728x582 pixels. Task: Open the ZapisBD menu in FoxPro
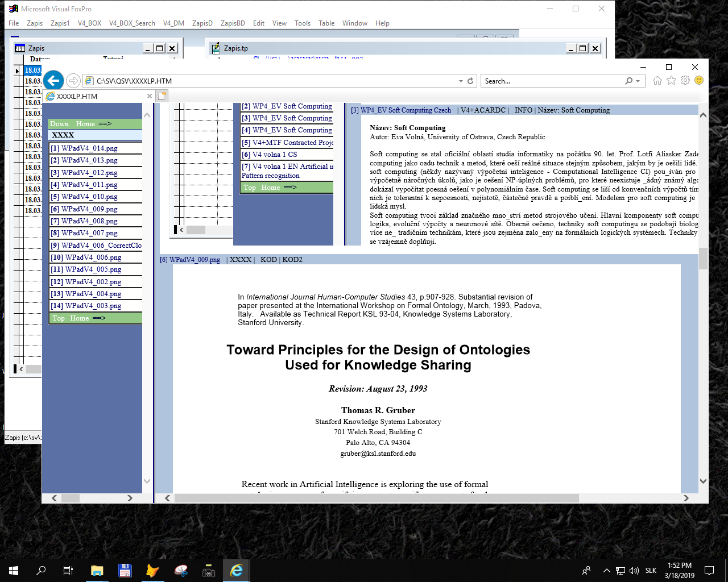pos(233,23)
